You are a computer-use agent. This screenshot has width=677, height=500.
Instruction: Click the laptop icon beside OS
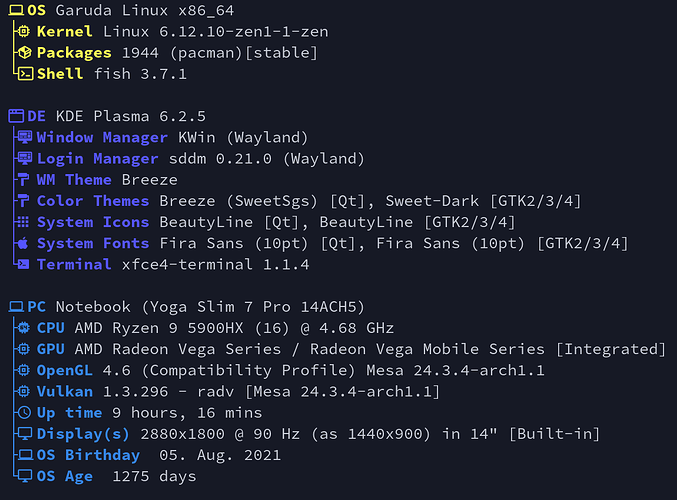(x=16, y=10)
